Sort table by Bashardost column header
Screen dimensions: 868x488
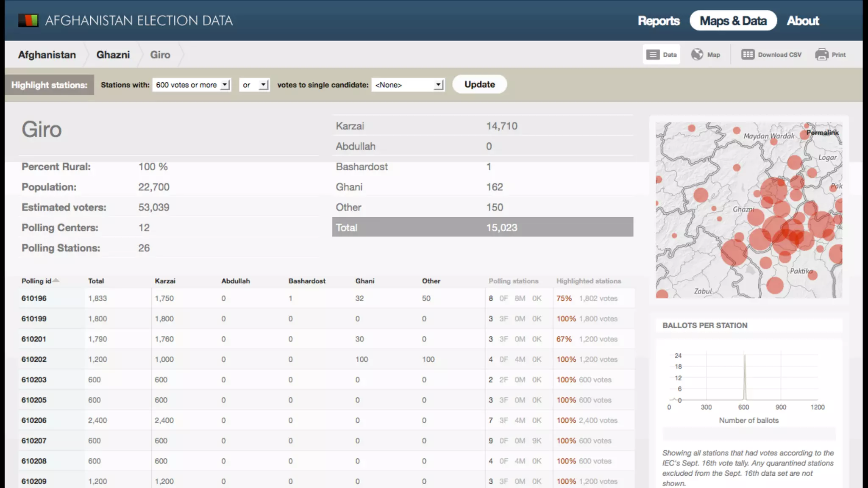click(307, 281)
